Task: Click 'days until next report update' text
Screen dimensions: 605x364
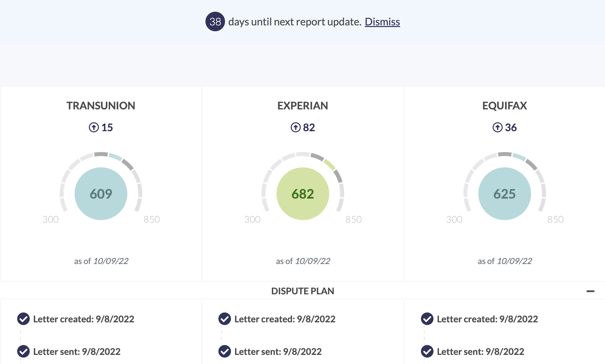Action: (x=295, y=22)
